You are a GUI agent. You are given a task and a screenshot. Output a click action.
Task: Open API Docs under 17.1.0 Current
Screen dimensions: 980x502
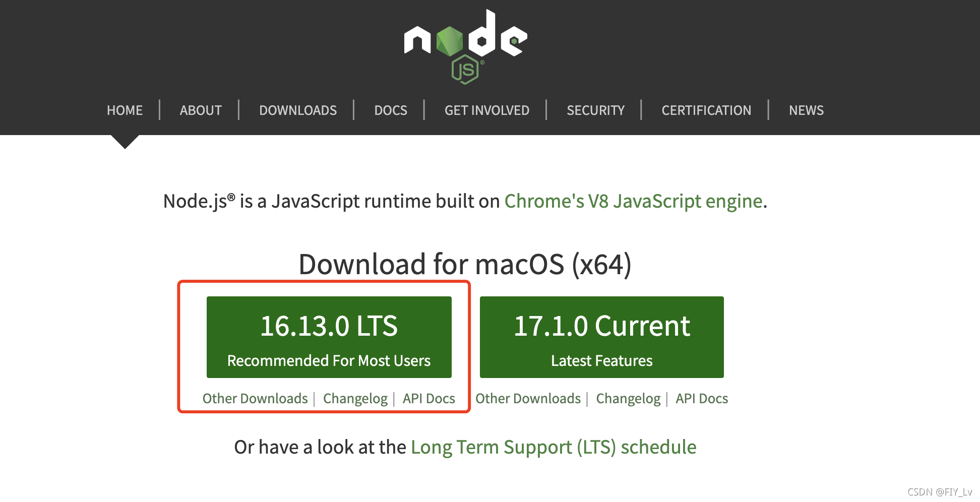click(x=702, y=399)
